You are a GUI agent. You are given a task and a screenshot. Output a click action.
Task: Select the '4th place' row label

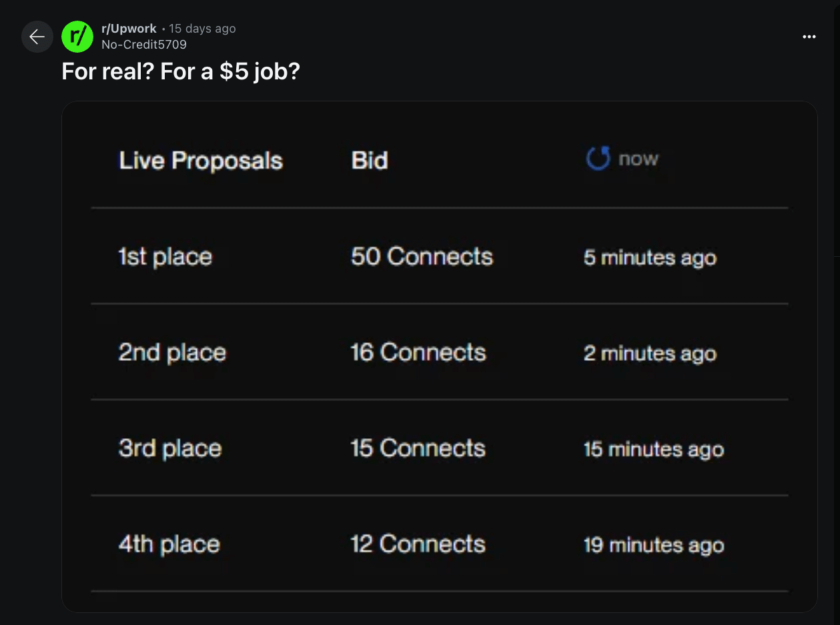coord(169,544)
